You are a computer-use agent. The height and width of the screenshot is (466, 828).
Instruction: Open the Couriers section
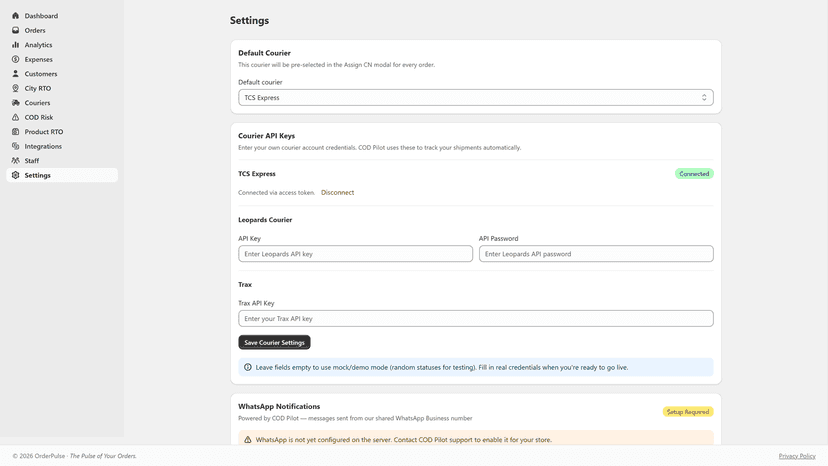pos(62,102)
